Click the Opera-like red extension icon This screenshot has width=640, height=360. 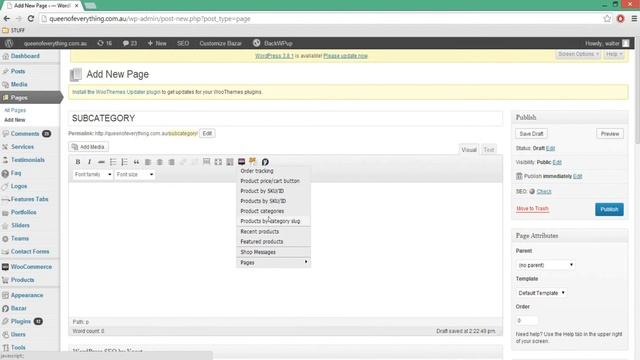pyautogui.click(x=620, y=18)
